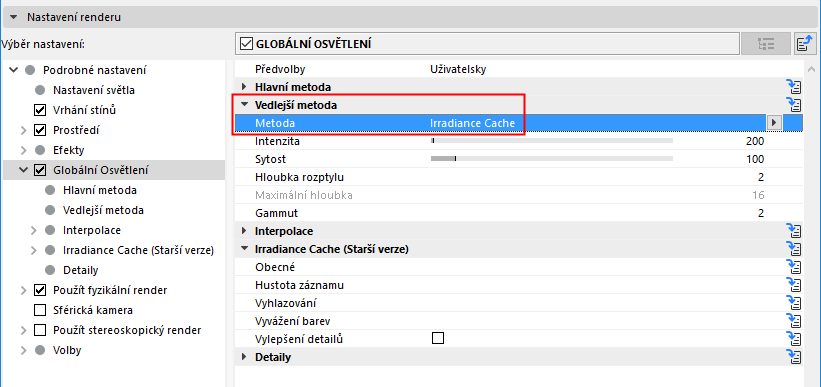
Task: Click preset icon in Irradiance Cache (Starší verze) header
Action: pos(795,249)
